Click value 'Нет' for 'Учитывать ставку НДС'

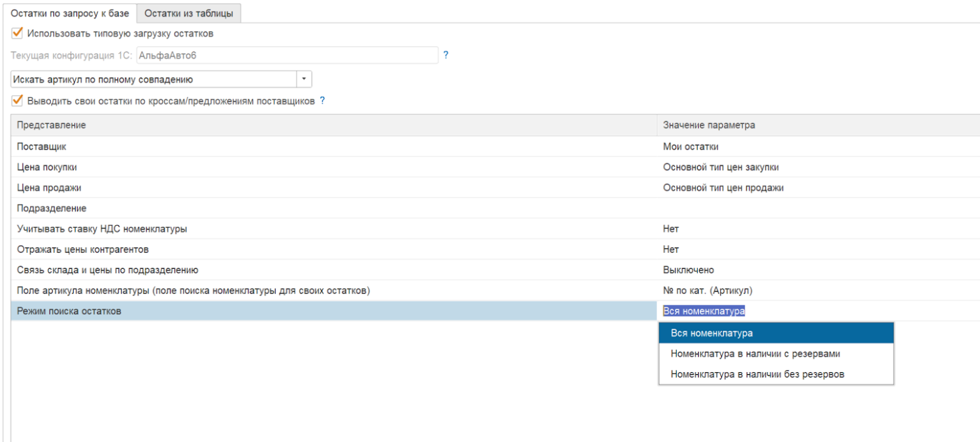(x=671, y=229)
